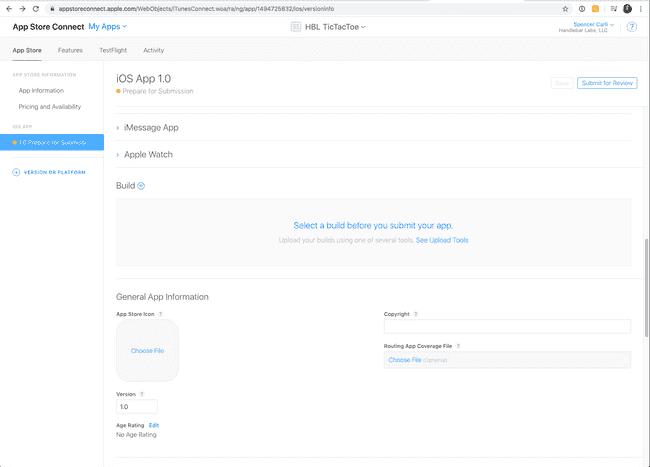Open help tooltip for Copyright
Screen dimensions: 650x467
click(x=416, y=314)
